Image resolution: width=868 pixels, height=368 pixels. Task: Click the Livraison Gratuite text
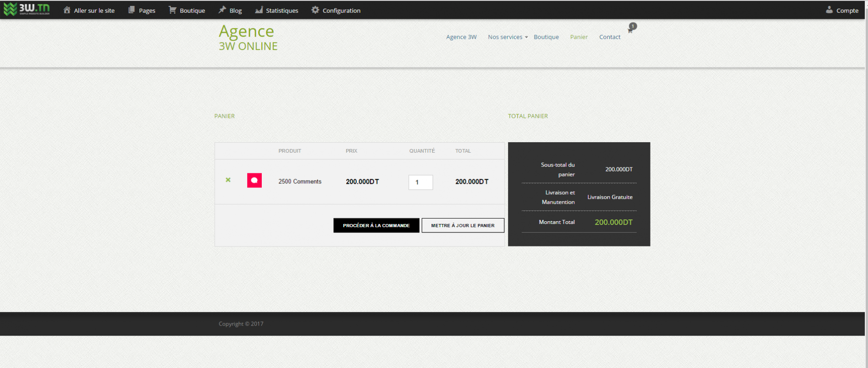pos(610,197)
